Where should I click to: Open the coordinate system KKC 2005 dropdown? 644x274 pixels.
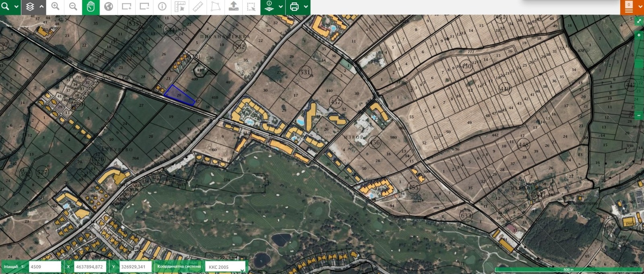(x=225, y=267)
